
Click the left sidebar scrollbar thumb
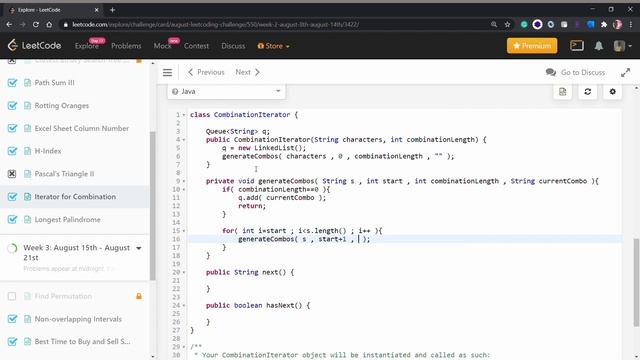pos(153,206)
